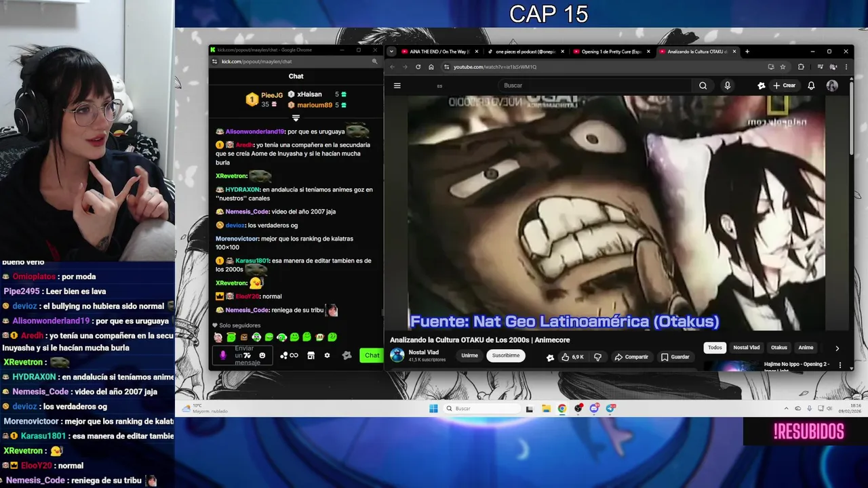Show more filter chips with right arrow
The height and width of the screenshot is (488, 868).
[x=837, y=348]
